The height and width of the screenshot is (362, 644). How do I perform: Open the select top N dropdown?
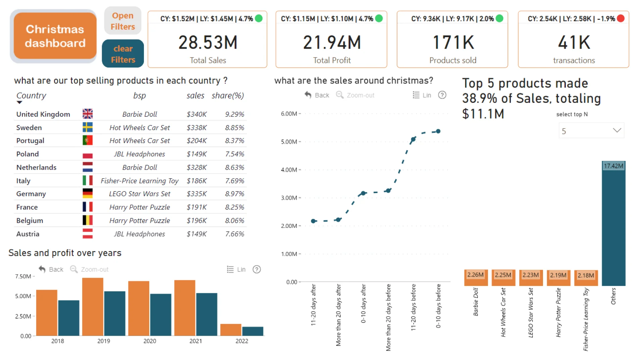pyautogui.click(x=591, y=131)
